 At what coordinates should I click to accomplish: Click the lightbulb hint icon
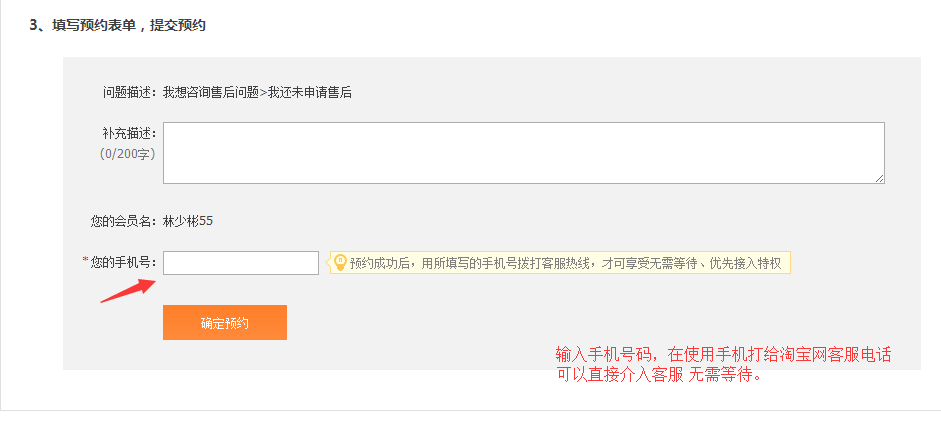(340, 262)
